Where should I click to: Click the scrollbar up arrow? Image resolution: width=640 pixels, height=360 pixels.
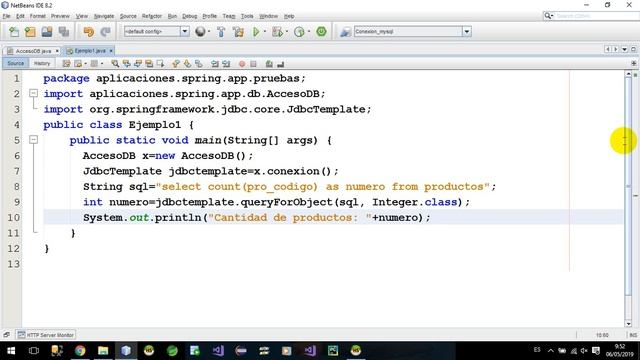coord(629,74)
